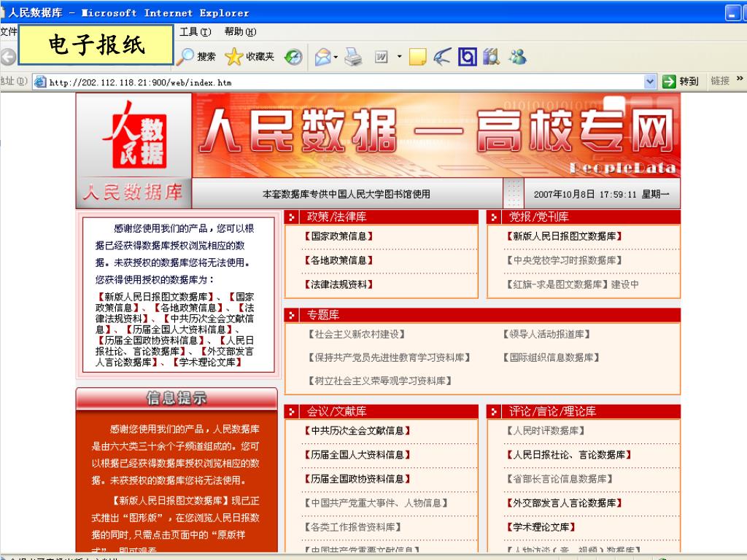The image size is (747, 560).
Task: Open the Research books icon
Action: [492, 57]
